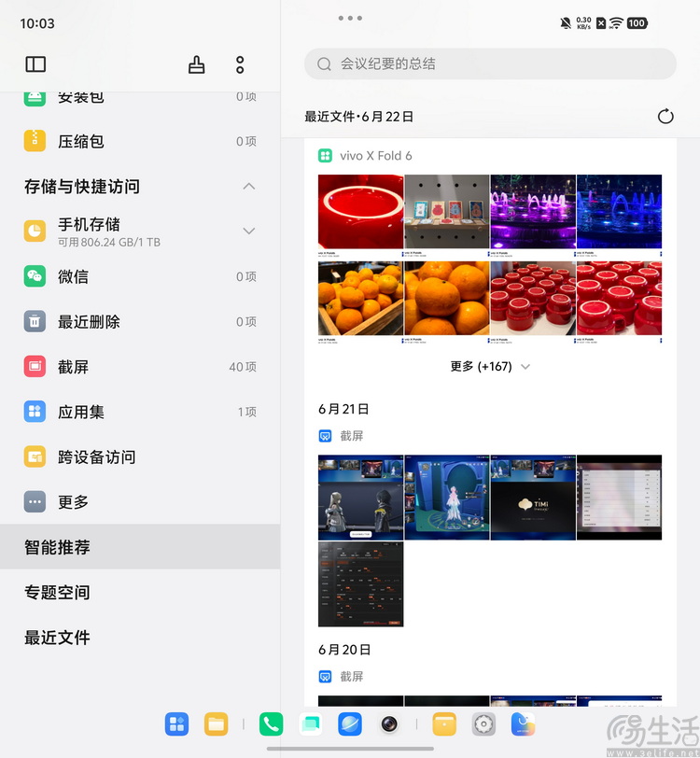This screenshot has width=700, height=758.
Task: Click the vivo X Fold 6 label
Action: pyautogui.click(x=375, y=156)
